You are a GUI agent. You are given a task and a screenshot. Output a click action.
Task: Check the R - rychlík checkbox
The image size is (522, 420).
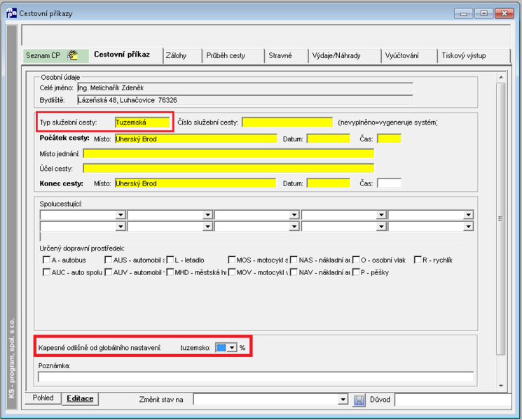[418, 260]
